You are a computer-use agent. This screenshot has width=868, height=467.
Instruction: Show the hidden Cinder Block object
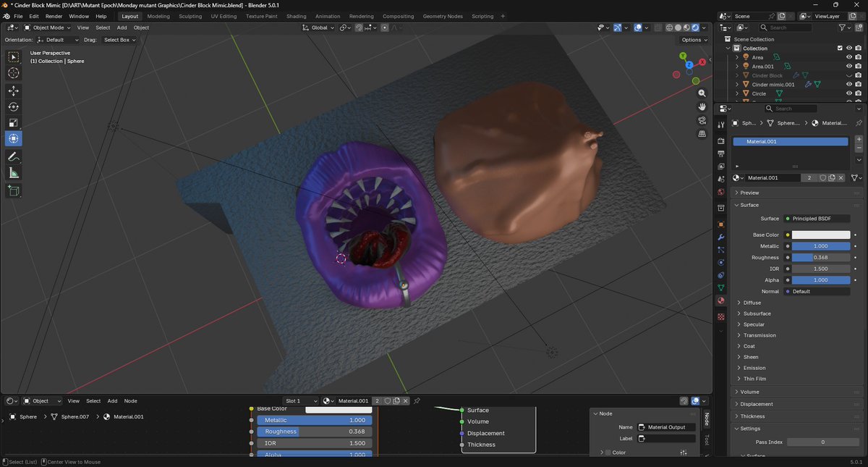849,75
